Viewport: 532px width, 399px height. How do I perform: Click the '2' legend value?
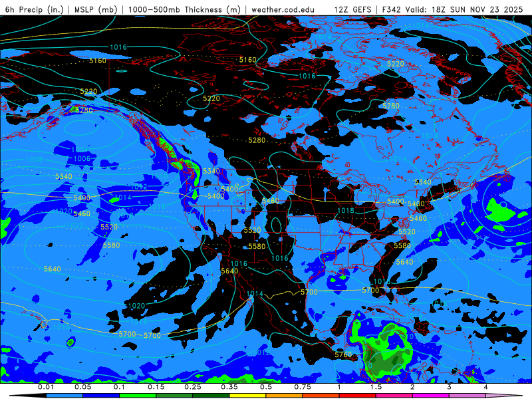412,387
